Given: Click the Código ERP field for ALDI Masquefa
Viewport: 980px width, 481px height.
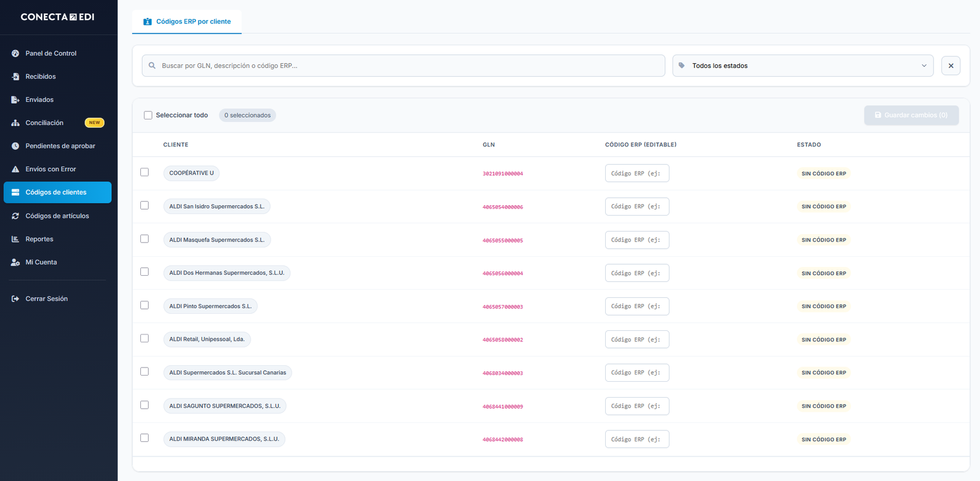Looking at the screenshot, I should [x=637, y=240].
